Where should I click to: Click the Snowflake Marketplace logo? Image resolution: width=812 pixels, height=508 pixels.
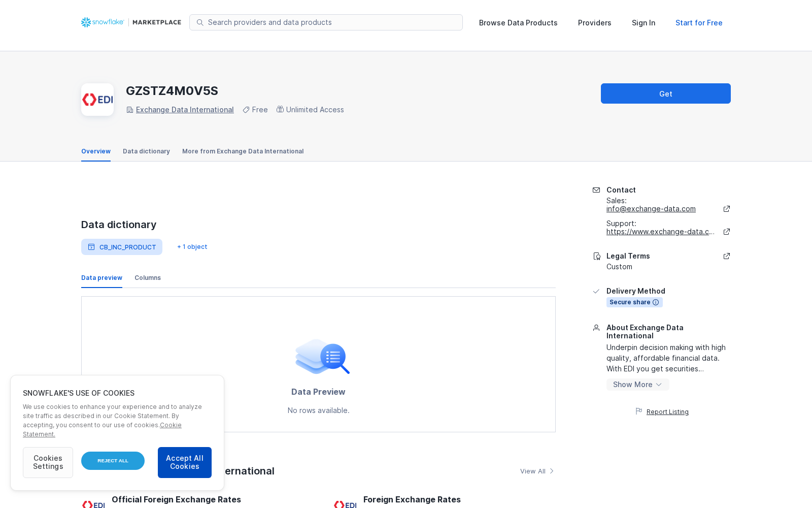pos(131,22)
